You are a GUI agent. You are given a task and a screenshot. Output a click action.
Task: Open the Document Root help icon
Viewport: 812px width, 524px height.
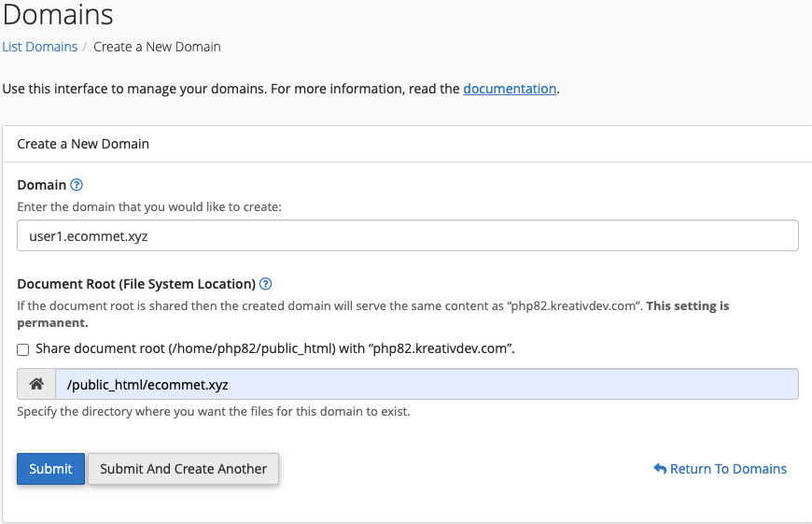(266, 284)
